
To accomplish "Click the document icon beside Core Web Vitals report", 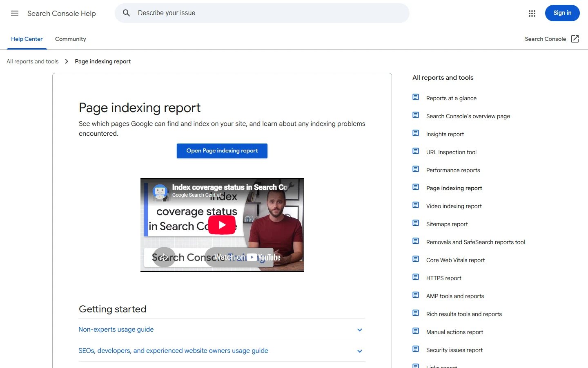I will click(x=416, y=259).
